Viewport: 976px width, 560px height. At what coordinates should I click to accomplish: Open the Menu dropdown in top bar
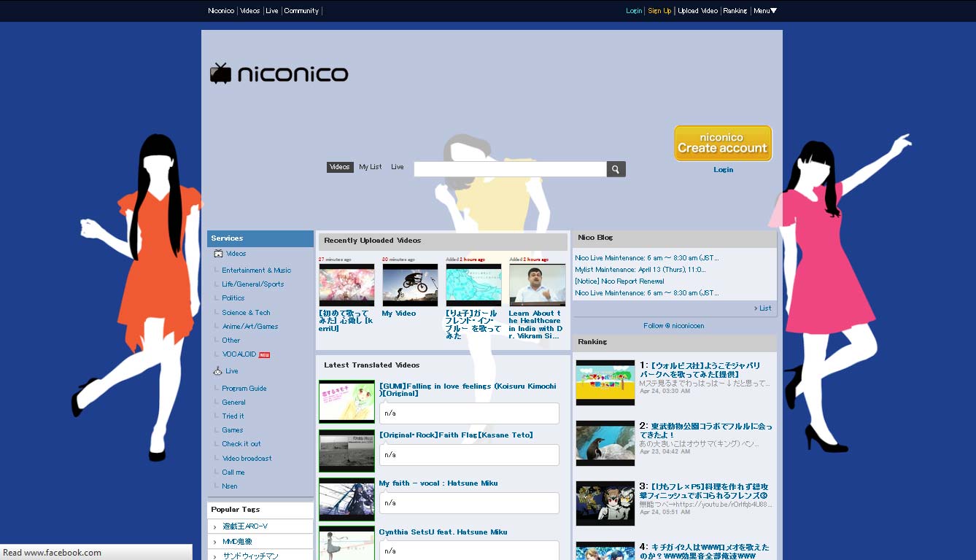point(765,11)
